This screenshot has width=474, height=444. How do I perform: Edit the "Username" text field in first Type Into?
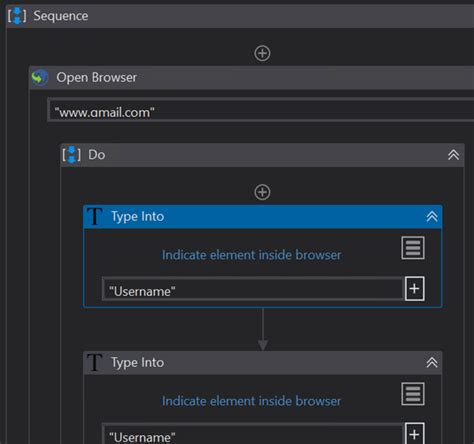(x=253, y=289)
